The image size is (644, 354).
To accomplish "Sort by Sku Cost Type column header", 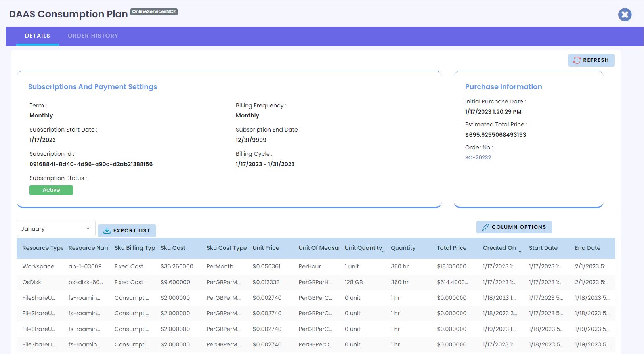I will pos(226,248).
